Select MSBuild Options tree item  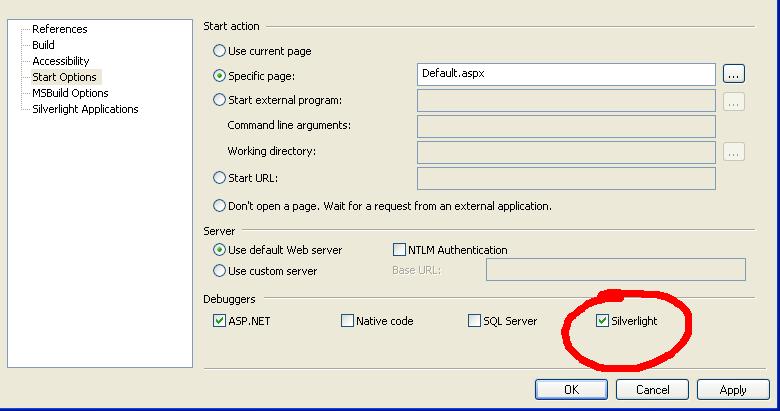click(70, 93)
